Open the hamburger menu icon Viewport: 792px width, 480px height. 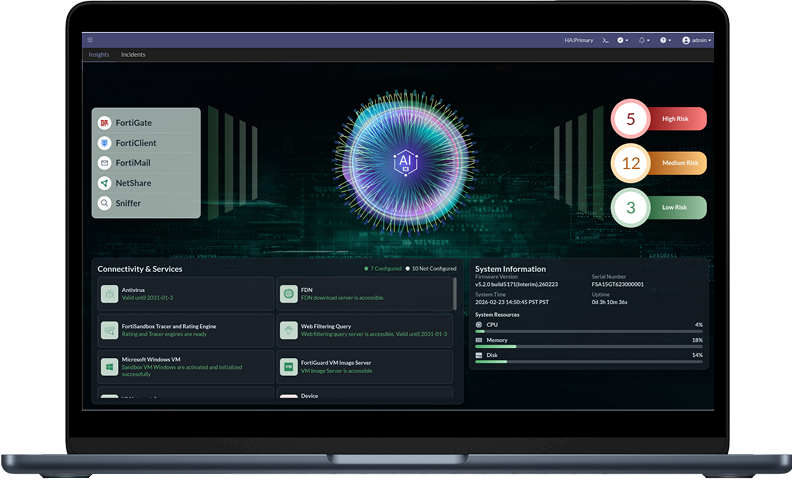coord(90,40)
